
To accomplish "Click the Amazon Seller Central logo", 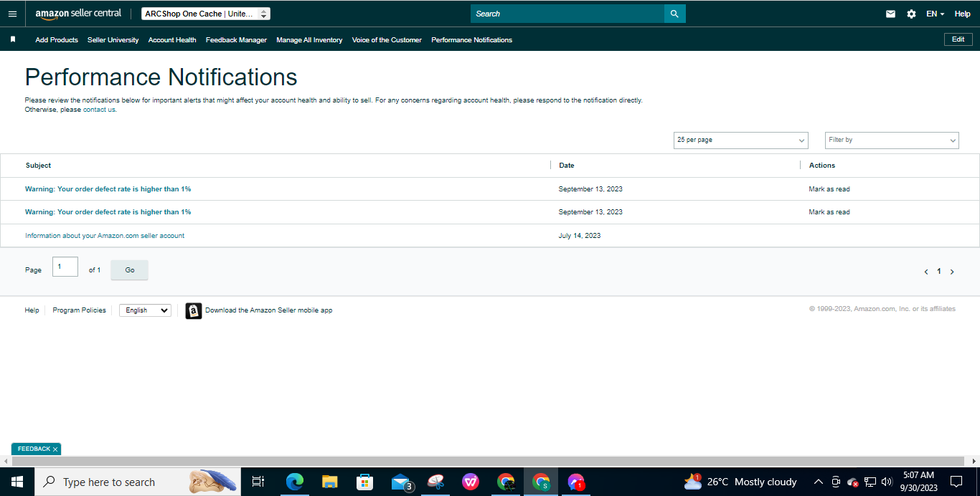I will tap(78, 14).
